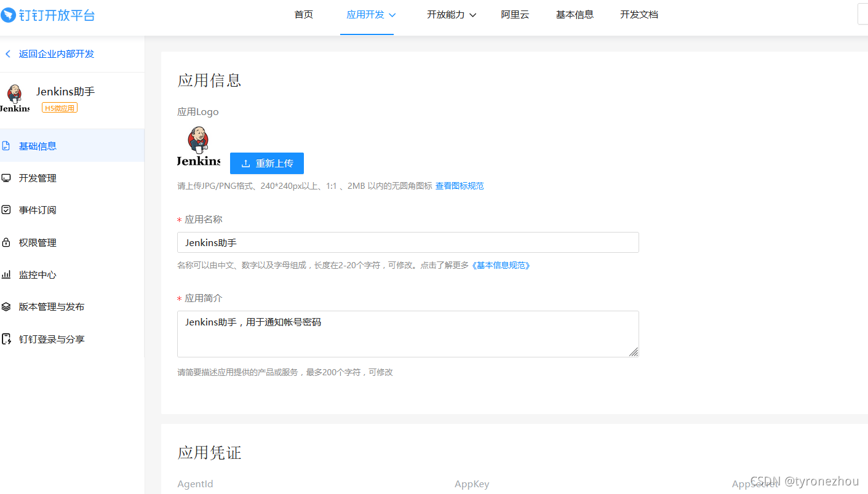This screenshot has width=868, height=494.
Task: Click the H5微应用 tag
Action: pyautogui.click(x=60, y=108)
